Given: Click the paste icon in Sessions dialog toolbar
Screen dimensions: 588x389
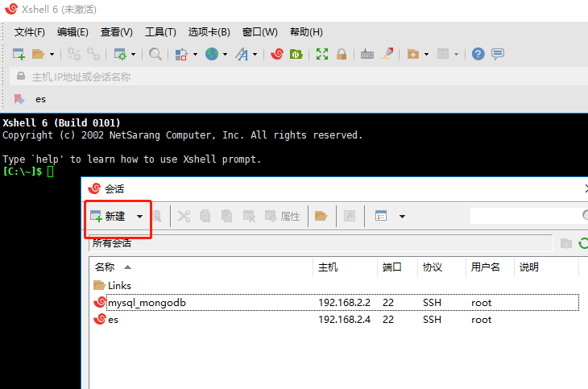Looking at the screenshot, I should [x=227, y=216].
